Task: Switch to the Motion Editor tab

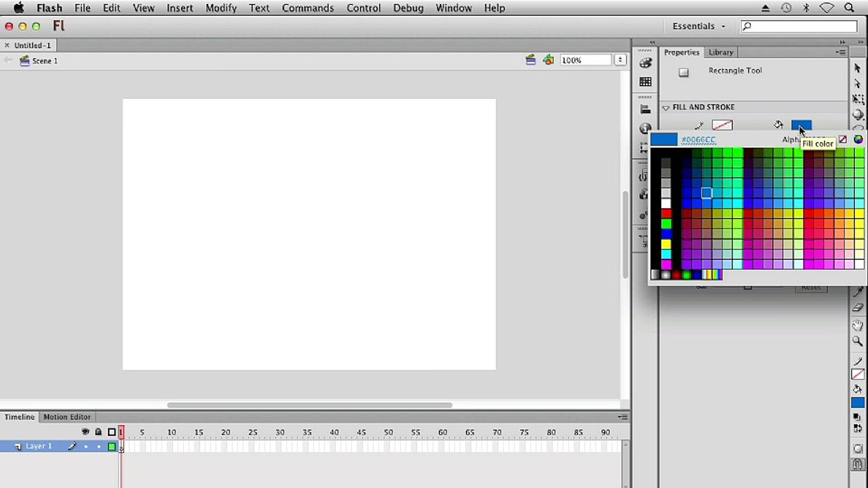Action: pyautogui.click(x=66, y=417)
